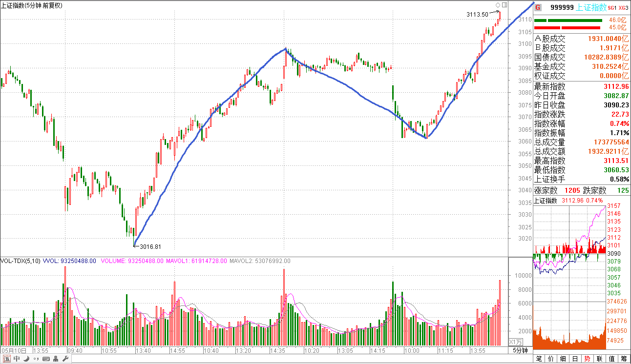This screenshot has width=631, height=364.
Task: Switch to the 筹 tab
Action: [624, 359]
